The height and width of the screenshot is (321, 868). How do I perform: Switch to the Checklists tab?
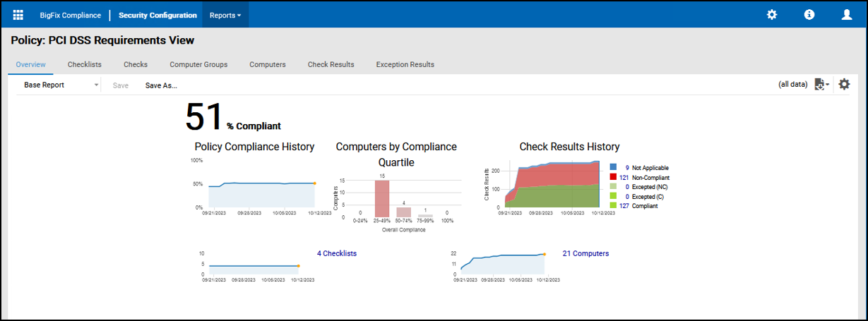pos(85,64)
